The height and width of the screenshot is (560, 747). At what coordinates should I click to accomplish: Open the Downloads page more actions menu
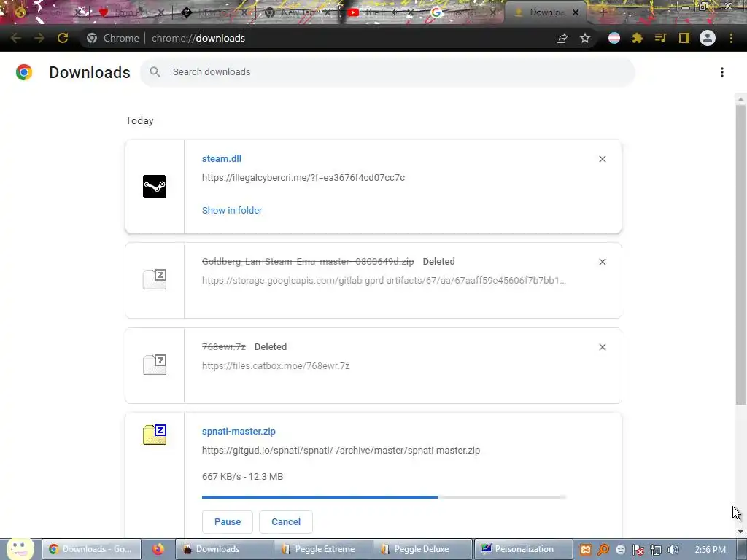[x=722, y=72]
